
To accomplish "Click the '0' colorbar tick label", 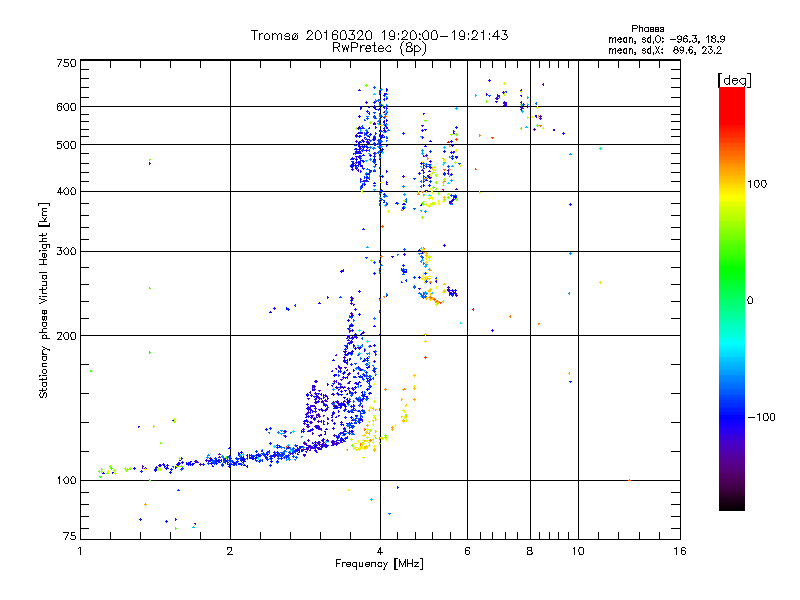I will coord(749,300).
